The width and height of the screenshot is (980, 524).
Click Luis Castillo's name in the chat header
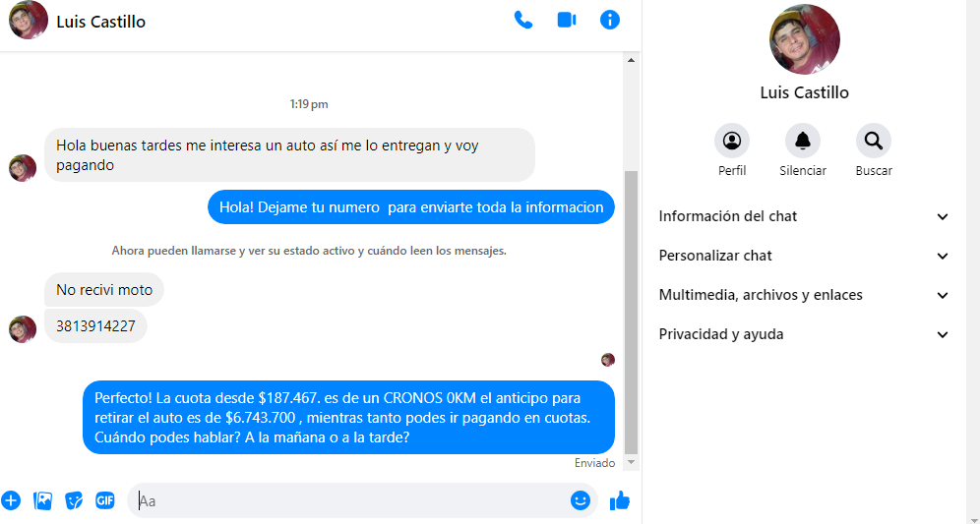[x=100, y=22]
